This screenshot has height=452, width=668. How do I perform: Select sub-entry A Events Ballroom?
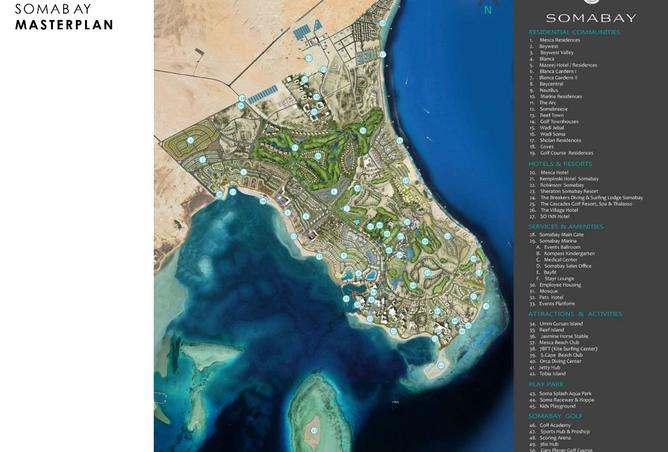pyautogui.click(x=558, y=247)
